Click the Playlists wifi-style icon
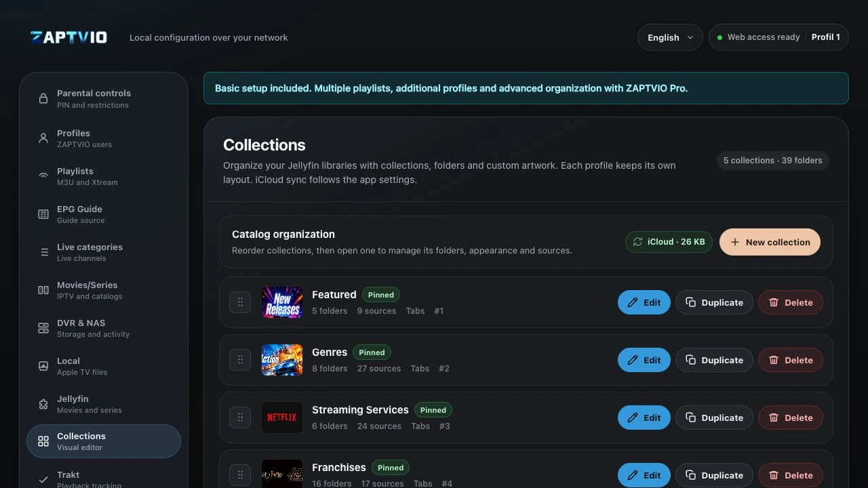Screen dimensions: 868x488 [x=43, y=176]
